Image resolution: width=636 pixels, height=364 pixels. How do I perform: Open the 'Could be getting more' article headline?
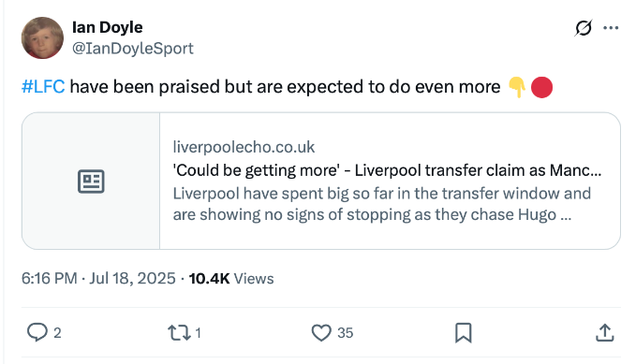click(x=388, y=170)
